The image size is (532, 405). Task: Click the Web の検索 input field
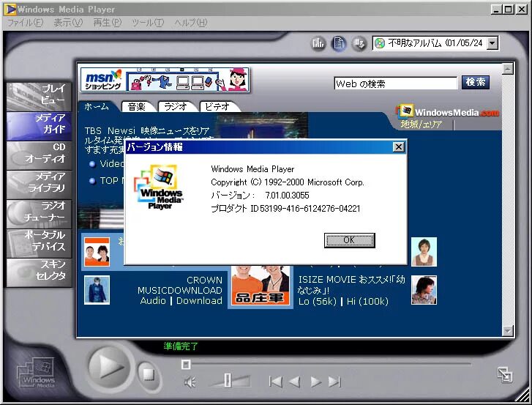click(x=396, y=83)
